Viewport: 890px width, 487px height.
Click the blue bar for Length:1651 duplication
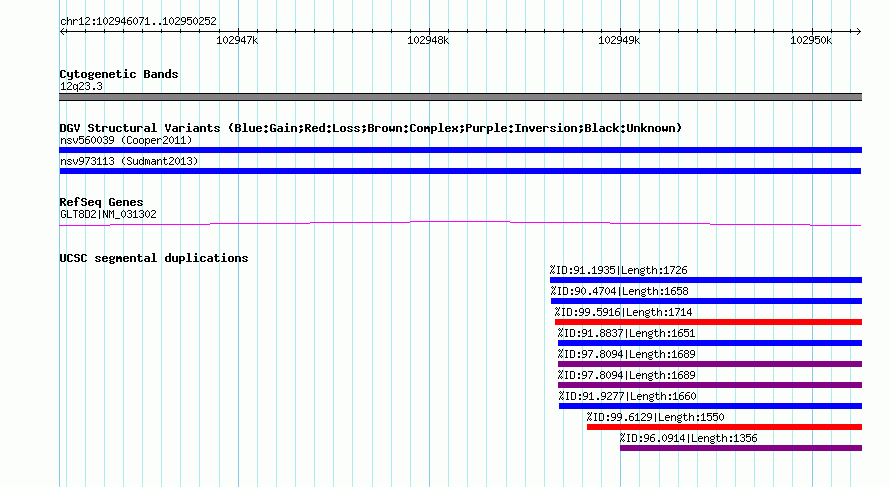click(x=710, y=343)
